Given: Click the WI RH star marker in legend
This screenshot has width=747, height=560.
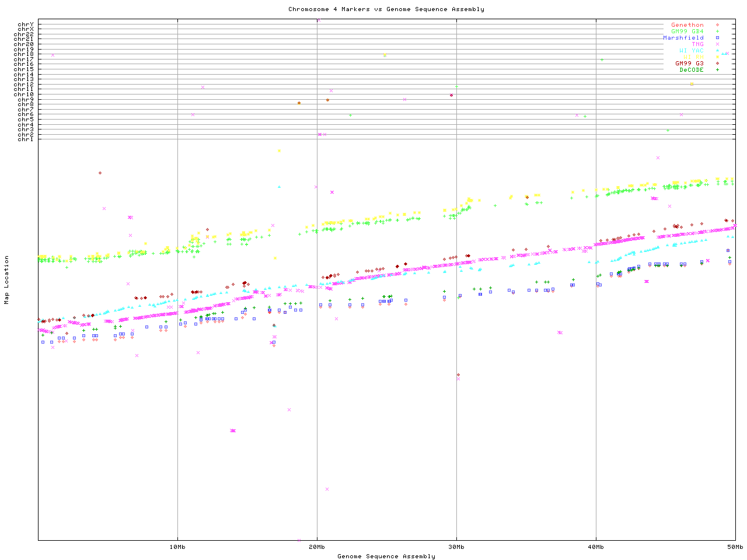Looking at the screenshot, I should 717,57.
